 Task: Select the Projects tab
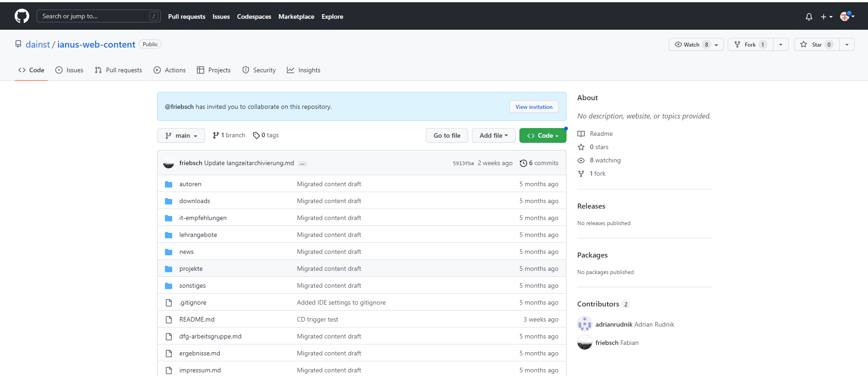(x=214, y=70)
